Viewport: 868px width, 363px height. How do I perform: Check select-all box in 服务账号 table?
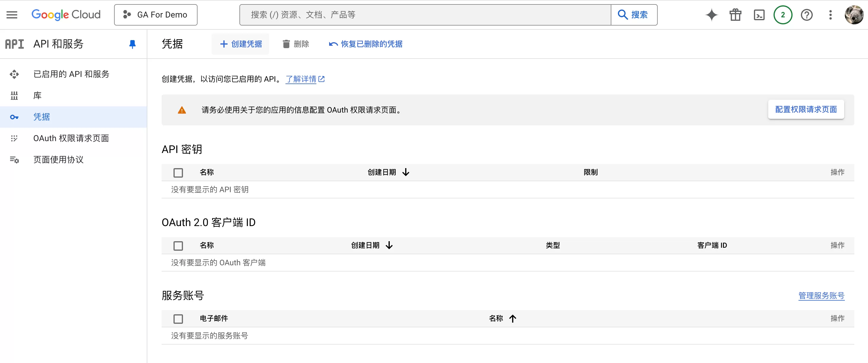(178, 319)
